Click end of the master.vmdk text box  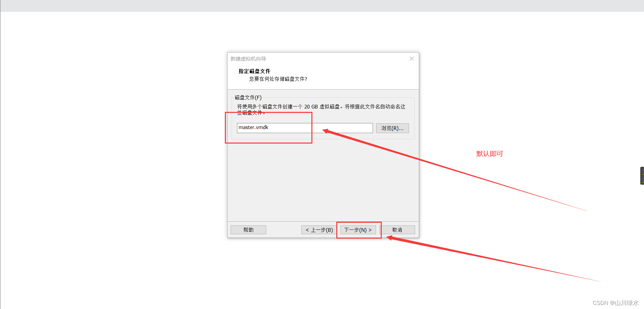[367, 128]
